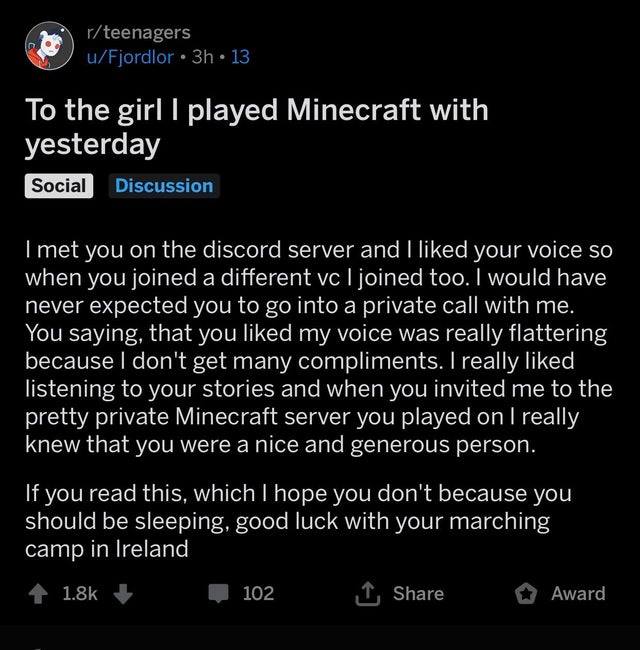The width and height of the screenshot is (640, 650).
Task: Click the 1.8k vote score
Action: [80, 594]
